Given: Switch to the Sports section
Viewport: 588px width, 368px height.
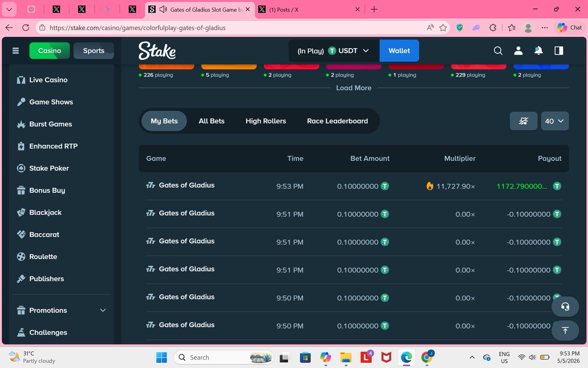Looking at the screenshot, I should pyautogui.click(x=94, y=51).
